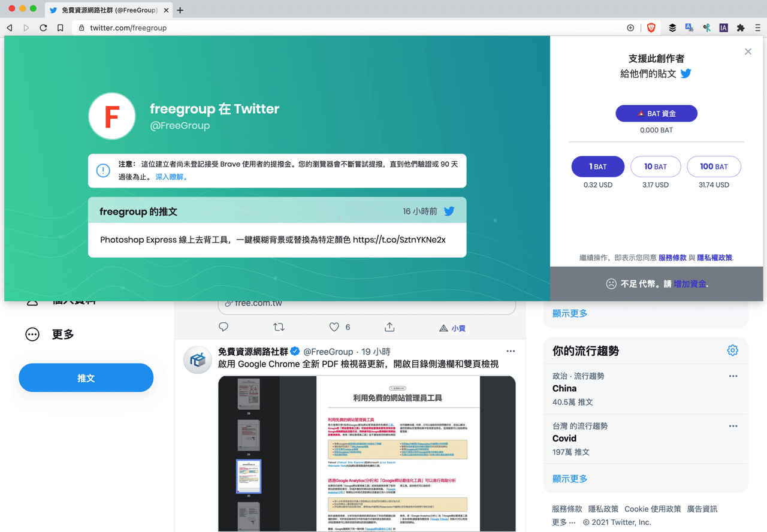Click the browser back arrow
This screenshot has width=767, height=532.
point(10,28)
